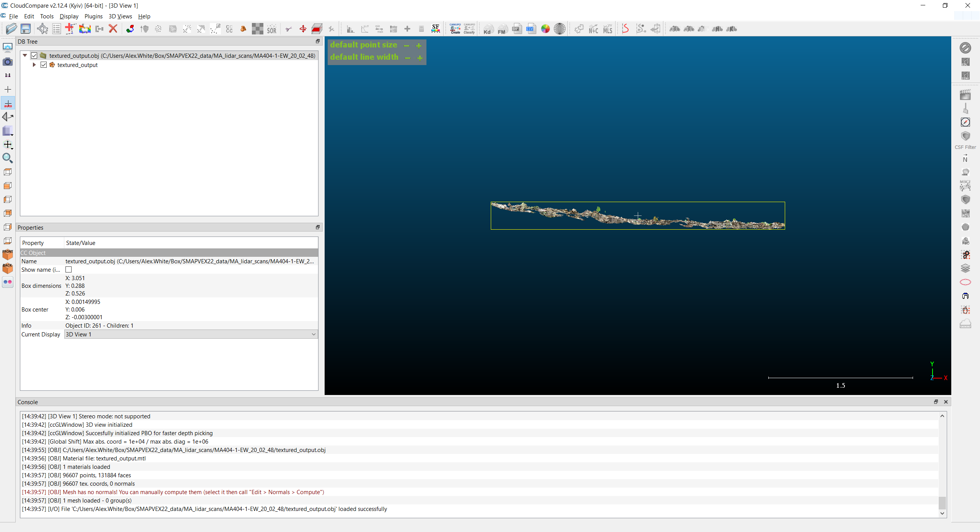
Task: Run the SOR noise filter
Action: click(x=271, y=29)
